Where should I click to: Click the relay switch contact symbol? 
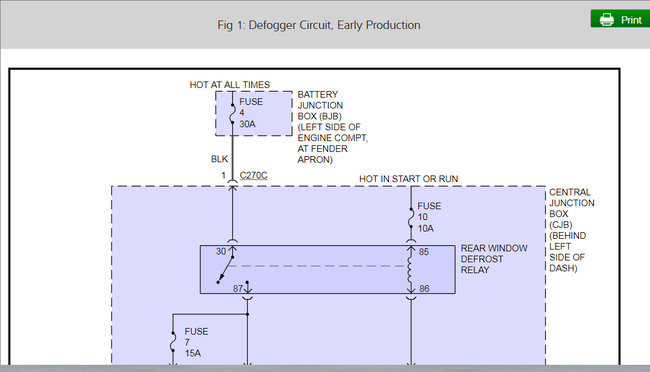[x=226, y=270]
